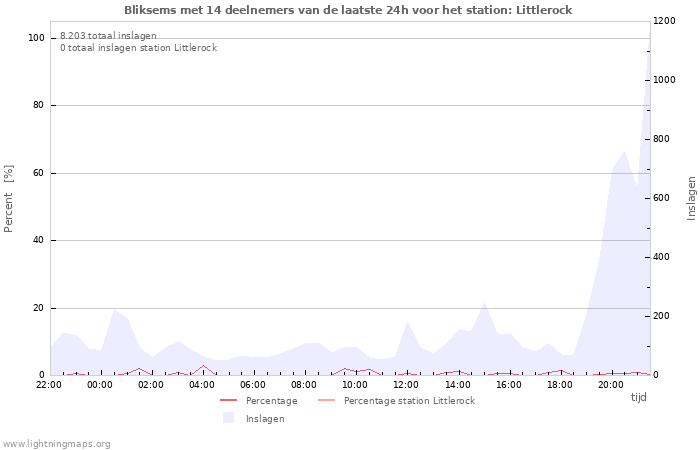The width and height of the screenshot is (700, 450).
Task: Open the www.lightningmaps.org watermark link
Action: [57, 444]
